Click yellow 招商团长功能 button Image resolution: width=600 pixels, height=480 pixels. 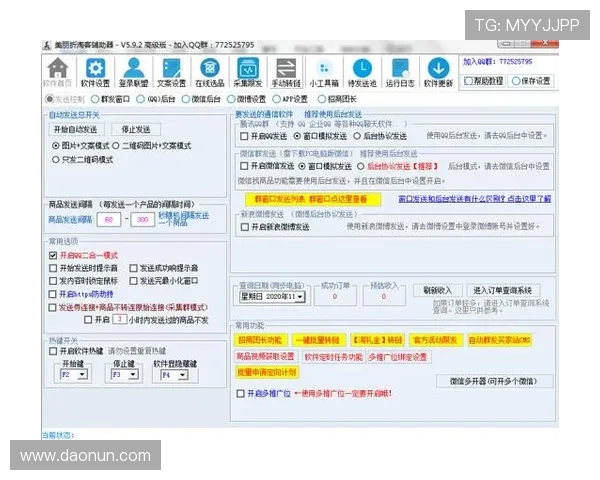(260, 340)
